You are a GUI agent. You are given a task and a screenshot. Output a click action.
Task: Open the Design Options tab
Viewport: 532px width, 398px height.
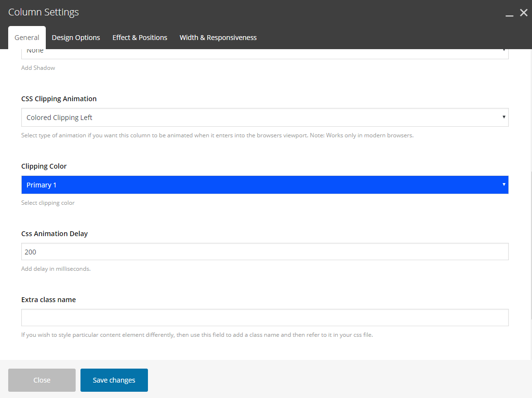(76, 38)
